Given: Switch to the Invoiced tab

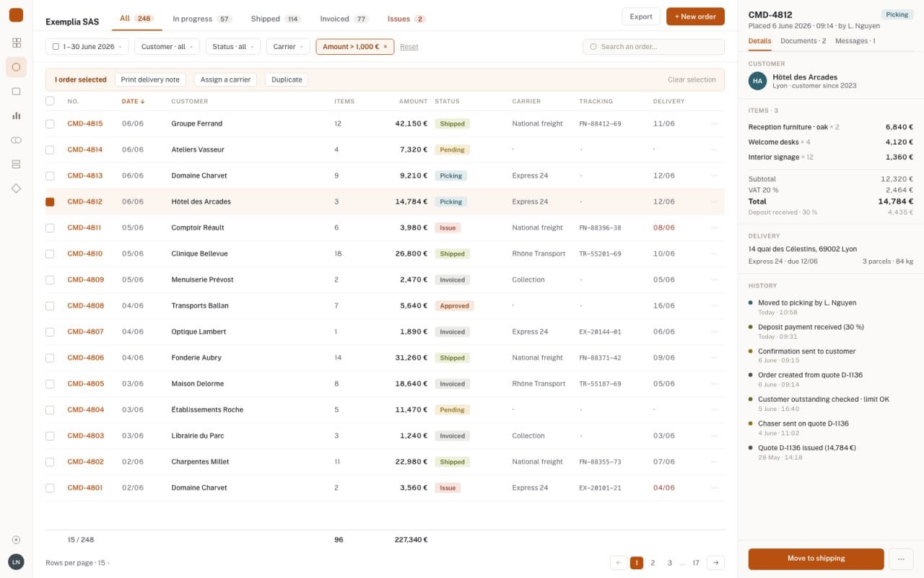Looking at the screenshot, I should click(344, 19).
